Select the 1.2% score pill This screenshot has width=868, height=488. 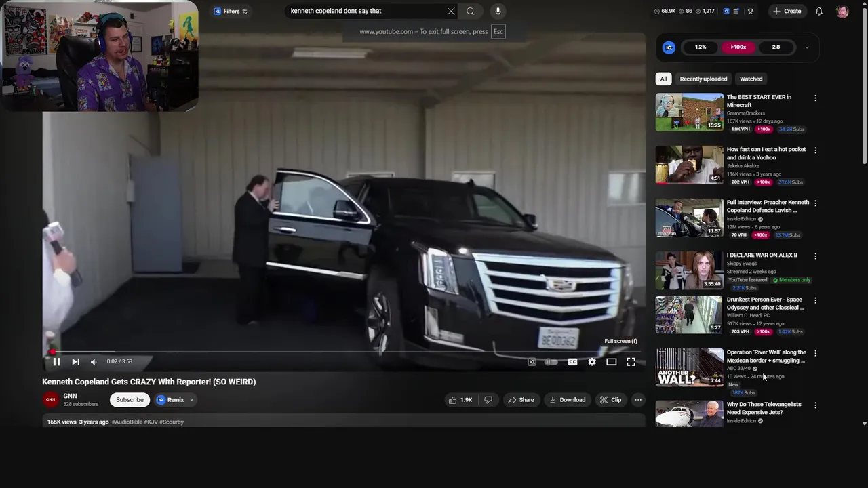click(x=701, y=47)
